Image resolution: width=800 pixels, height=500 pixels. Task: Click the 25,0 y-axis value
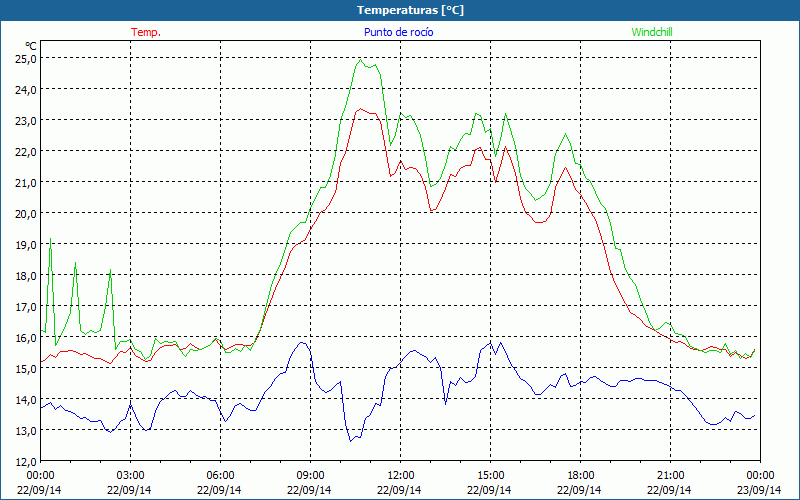[27, 59]
